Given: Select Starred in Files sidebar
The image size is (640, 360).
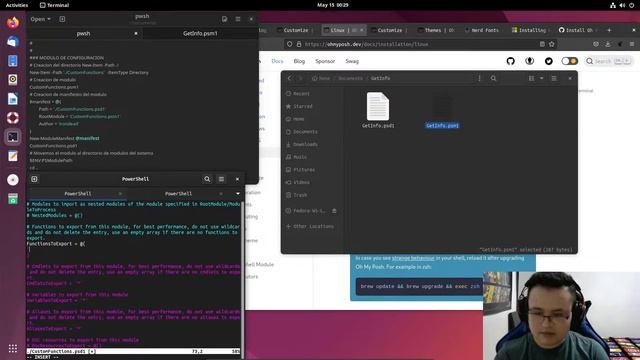Looking at the screenshot, I should point(302,106).
